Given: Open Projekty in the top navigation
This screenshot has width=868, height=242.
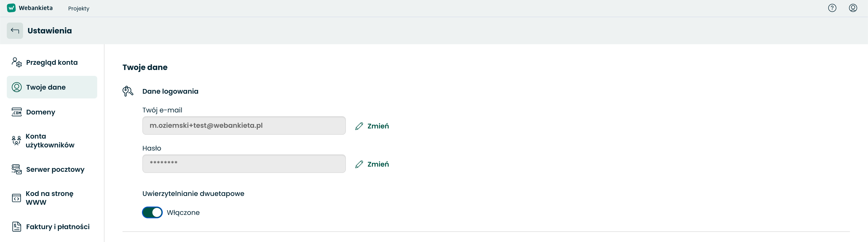Looking at the screenshot, I should tap(78, 8).
